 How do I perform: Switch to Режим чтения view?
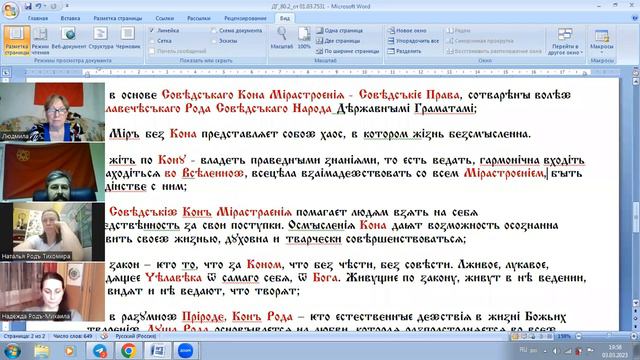[x=40, y=40]
